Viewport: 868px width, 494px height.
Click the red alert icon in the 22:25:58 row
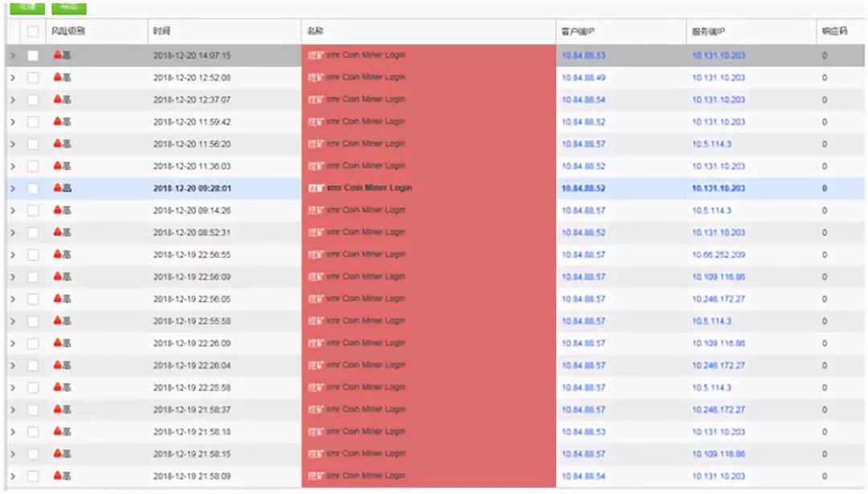pos(58,386)
